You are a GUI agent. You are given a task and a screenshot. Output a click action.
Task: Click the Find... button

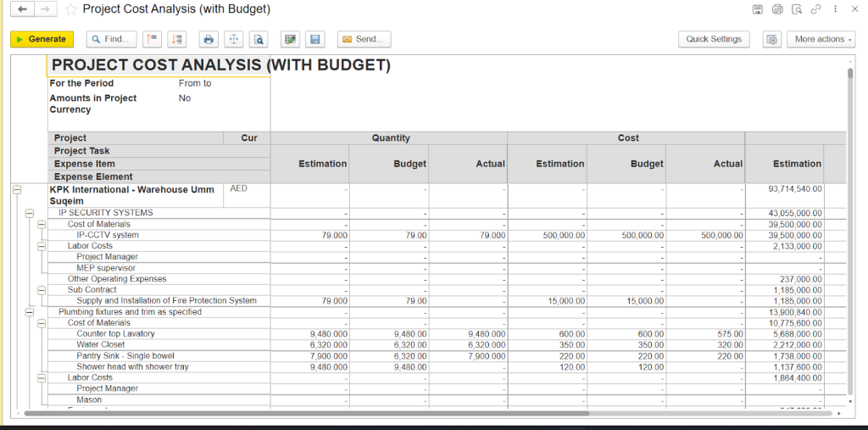click(111, 39)
